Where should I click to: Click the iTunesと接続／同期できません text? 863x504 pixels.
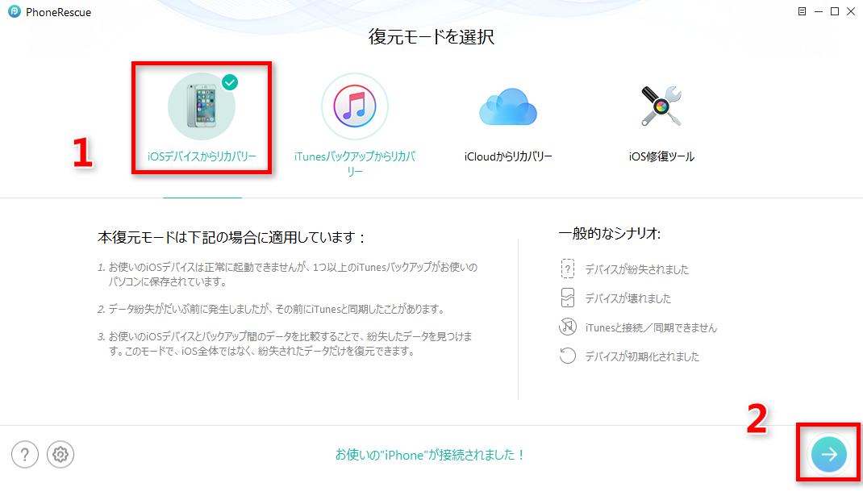pos(651,327)
